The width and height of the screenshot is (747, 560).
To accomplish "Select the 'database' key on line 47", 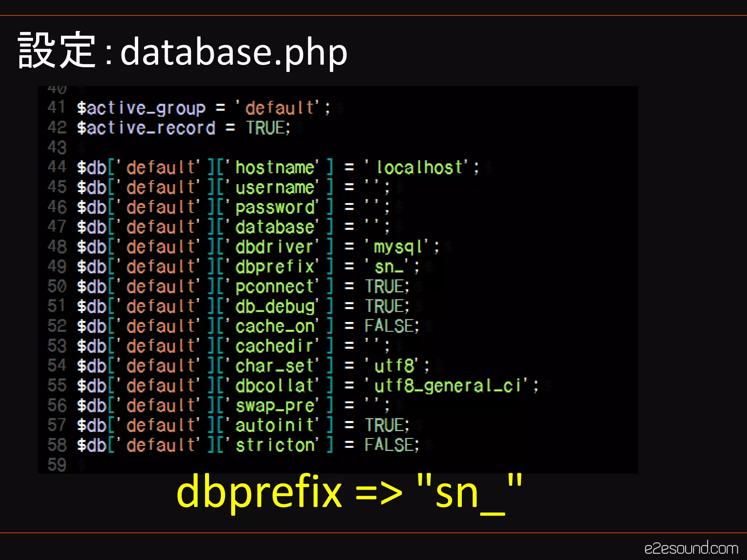I will 275,227.
